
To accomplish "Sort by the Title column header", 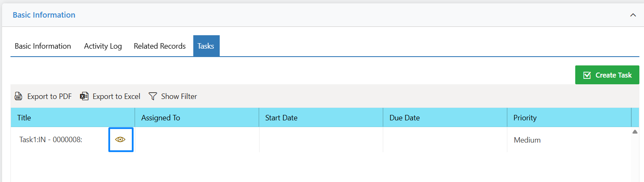I will point(73,118).
